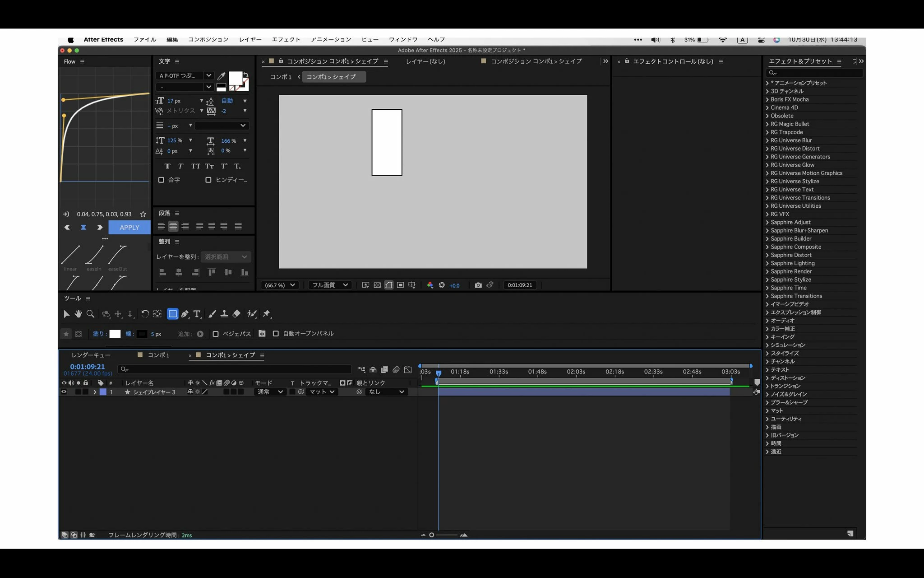Viewport: 924px width, 578px height.
Task: Open the エフェクト menu
Action: click(286, 40)
